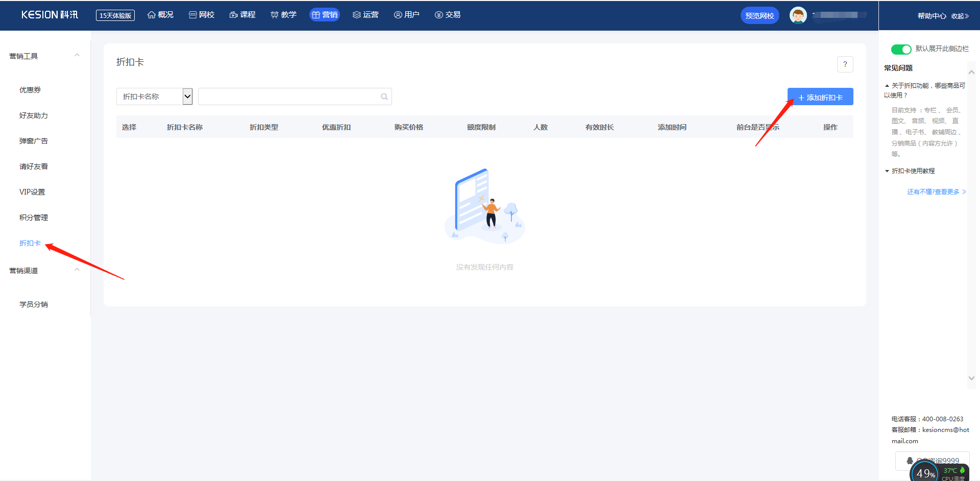Click the 操作 column header
The height and width of the screenshot is (481, 980).
tap(830, 127)
